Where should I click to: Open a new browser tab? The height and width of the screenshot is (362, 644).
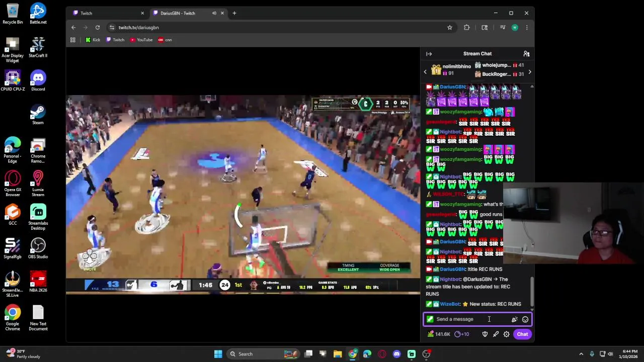[234, 13]
